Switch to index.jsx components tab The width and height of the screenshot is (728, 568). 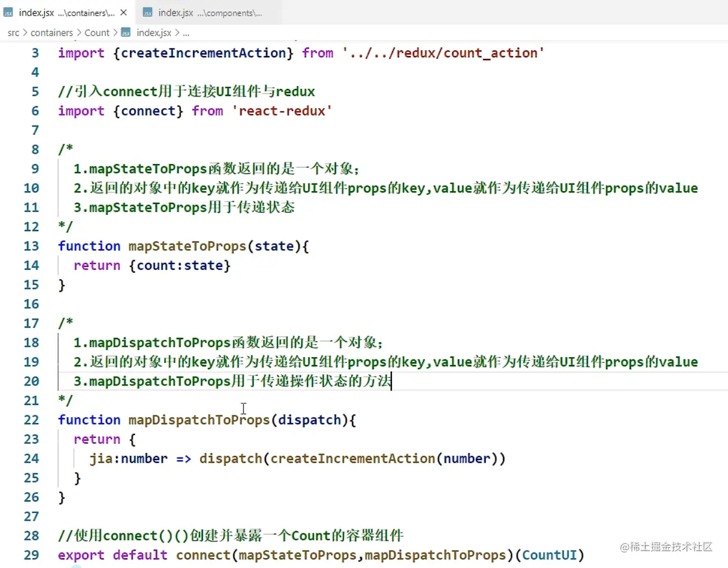tap(209, 12)
